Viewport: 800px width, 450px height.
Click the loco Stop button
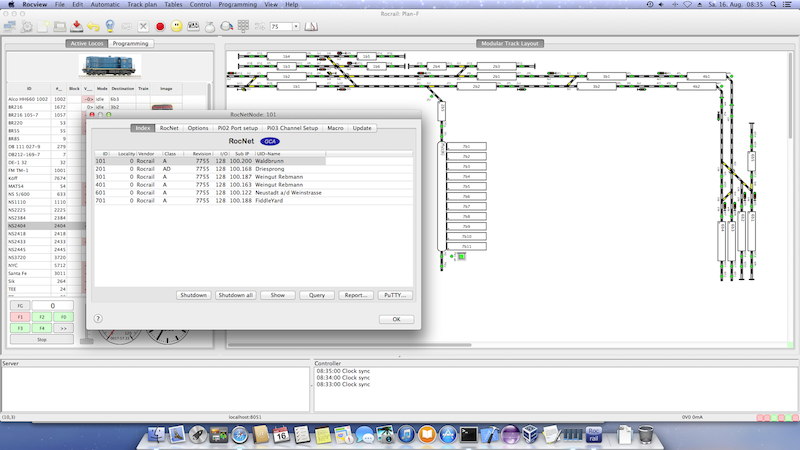(x=42, y=339)
